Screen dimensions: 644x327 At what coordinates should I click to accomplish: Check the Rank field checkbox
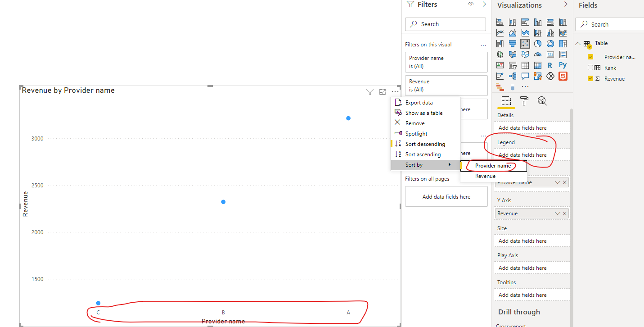click(590, 68)
